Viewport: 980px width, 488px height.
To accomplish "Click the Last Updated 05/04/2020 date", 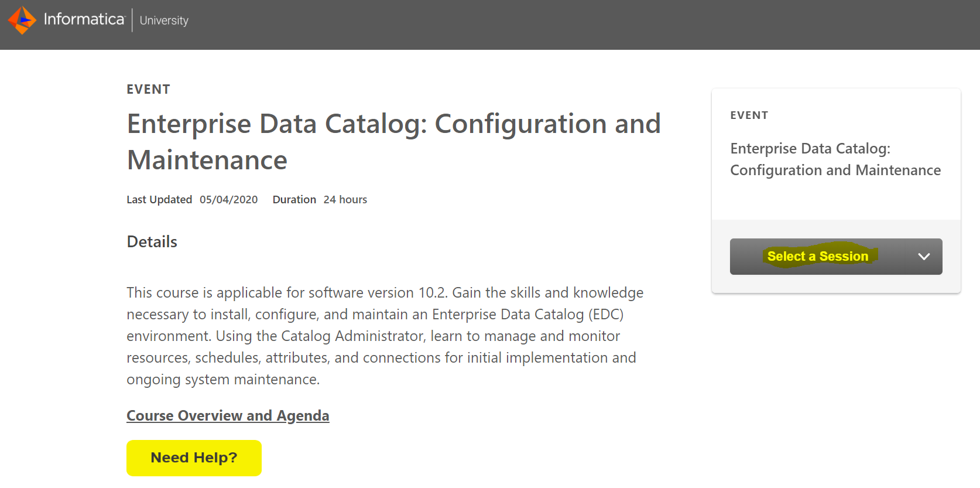I will tap(192, 200).
